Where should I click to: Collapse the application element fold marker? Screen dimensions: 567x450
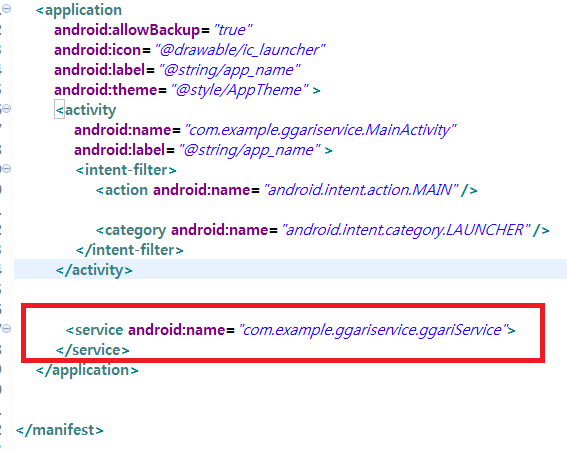click(7, 9)
